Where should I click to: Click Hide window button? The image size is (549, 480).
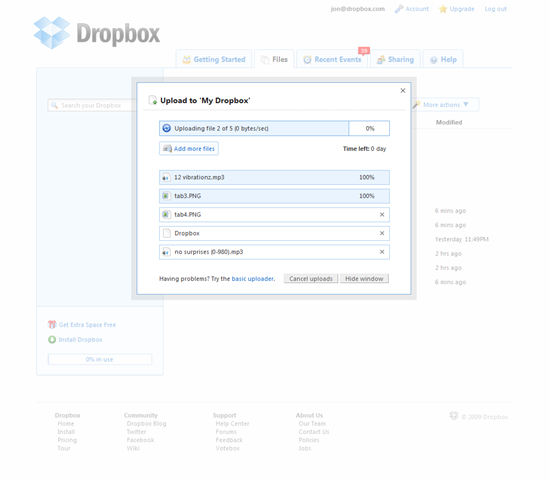364,279
